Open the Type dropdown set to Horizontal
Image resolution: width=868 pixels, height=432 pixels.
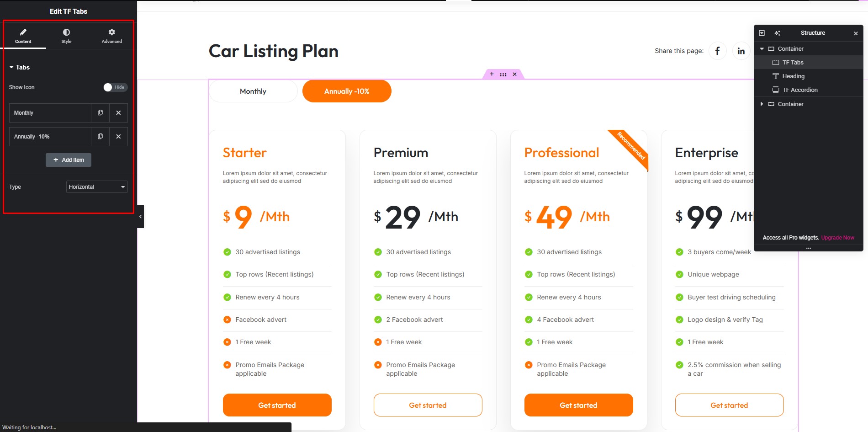tap(97, 187)
